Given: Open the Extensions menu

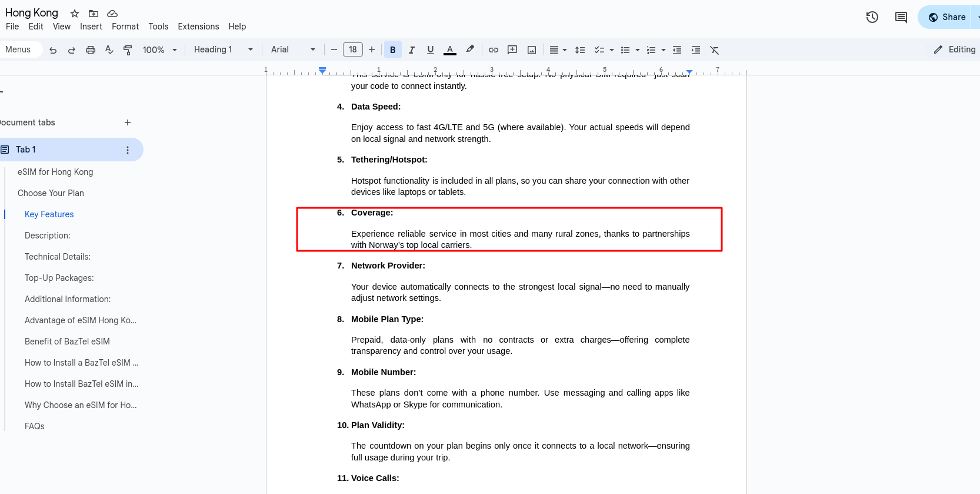Looking at the screenshot, I should 198,26.
